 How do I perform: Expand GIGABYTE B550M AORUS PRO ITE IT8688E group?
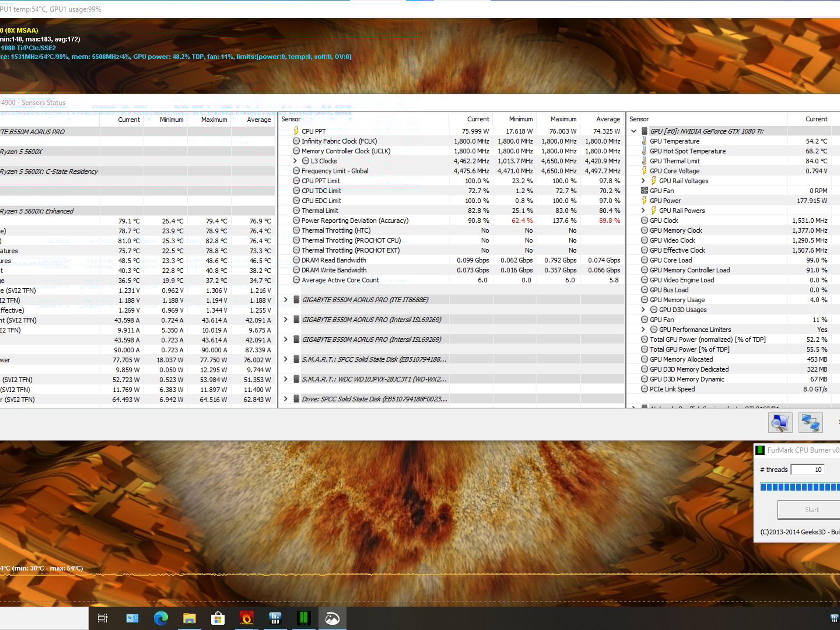click(x=286, y=300)
